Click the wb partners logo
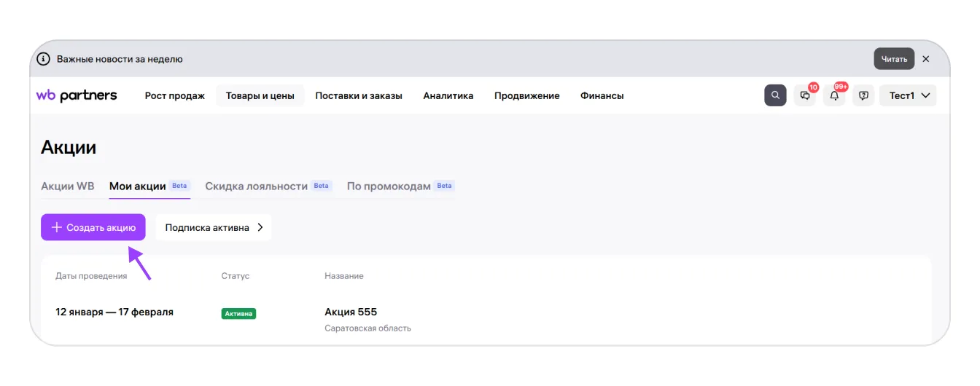Image resolution: width=980 pixels, height=386 pixels. click(77, 95)
